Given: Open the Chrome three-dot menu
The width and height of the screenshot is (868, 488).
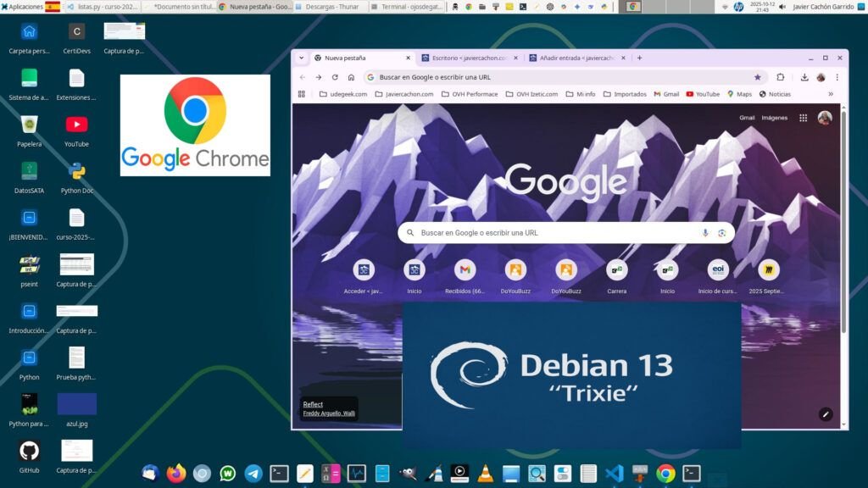Looking at the screenshot, I should [x=837, y=77].
